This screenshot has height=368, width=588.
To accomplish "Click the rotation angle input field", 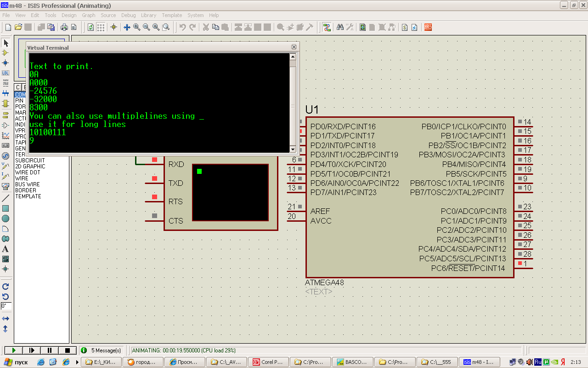I will pos(6,306).
